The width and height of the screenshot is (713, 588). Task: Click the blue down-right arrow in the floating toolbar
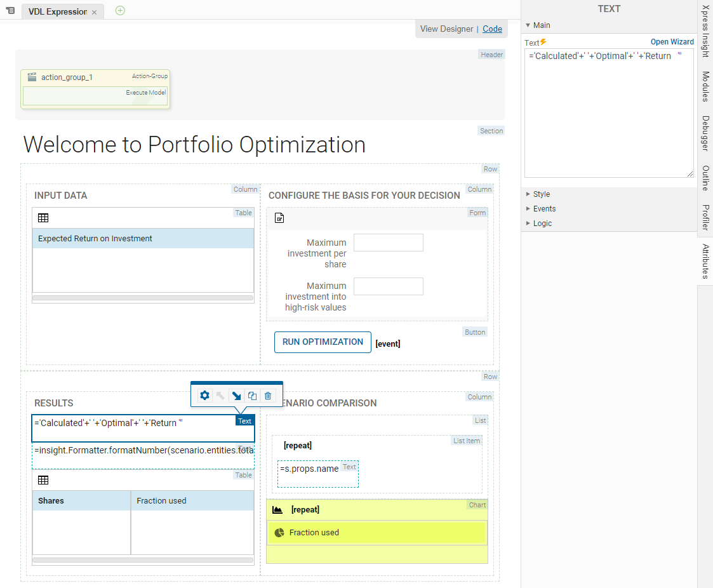point(236,396)
